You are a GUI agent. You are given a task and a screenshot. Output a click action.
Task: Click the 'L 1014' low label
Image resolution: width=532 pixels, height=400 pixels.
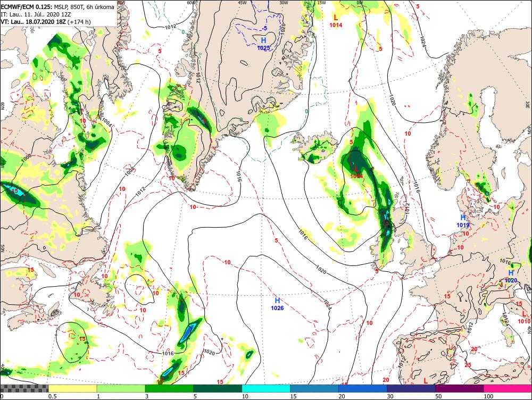click(336, 21)
